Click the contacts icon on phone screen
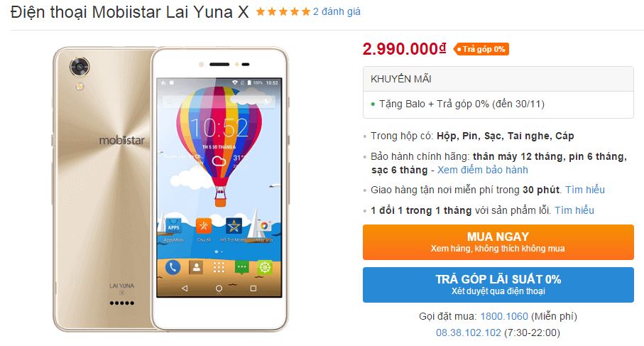This screenshot has height=346, width=644. [196, 268]
